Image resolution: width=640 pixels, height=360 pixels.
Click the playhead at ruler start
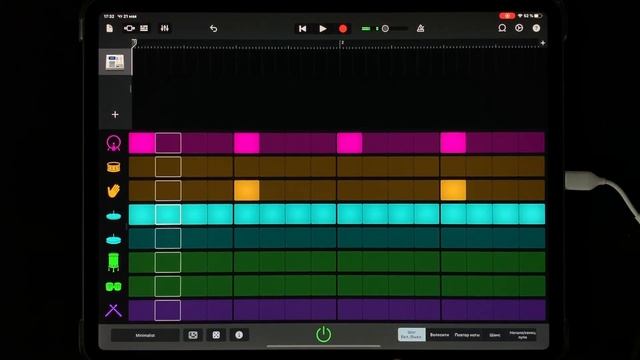point(134,42)
